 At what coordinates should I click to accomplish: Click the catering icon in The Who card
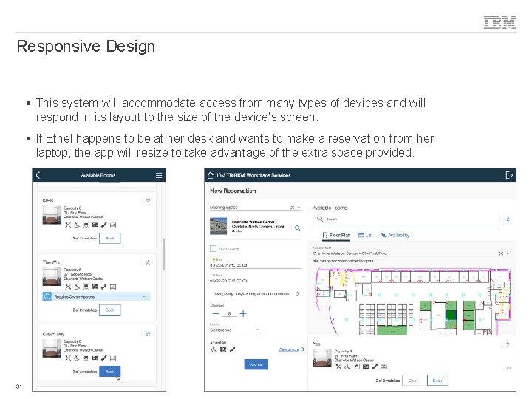coord(68,287)
